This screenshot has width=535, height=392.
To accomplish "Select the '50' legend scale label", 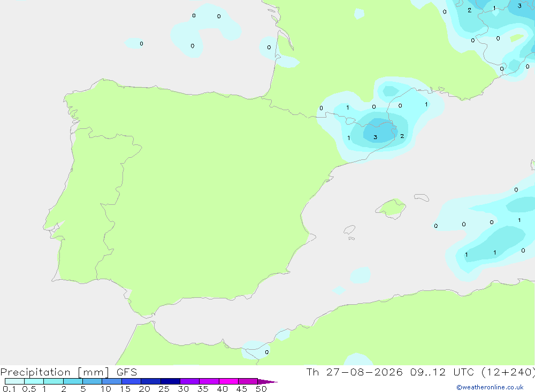I will 261,389.
